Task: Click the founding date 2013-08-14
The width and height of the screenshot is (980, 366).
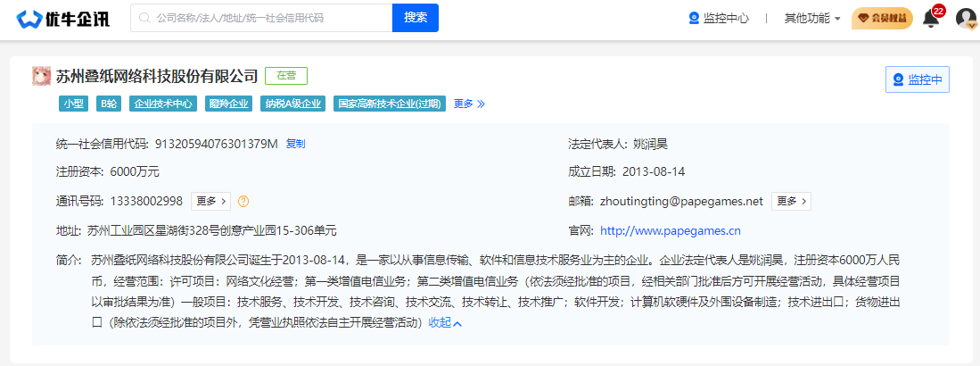Action: (654, 172)
